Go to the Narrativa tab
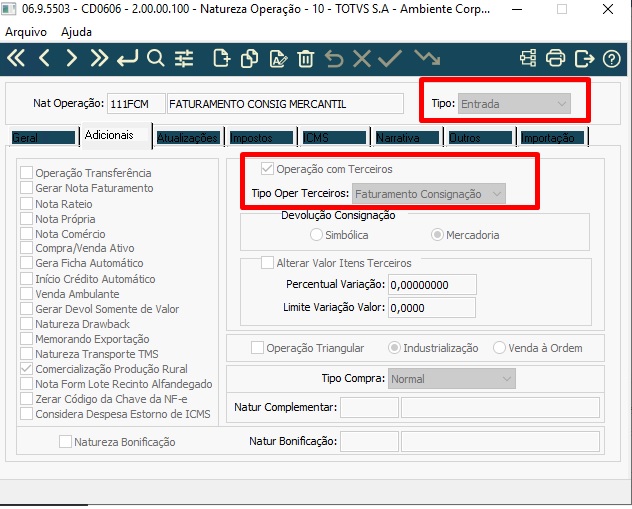 pos(407,137)
